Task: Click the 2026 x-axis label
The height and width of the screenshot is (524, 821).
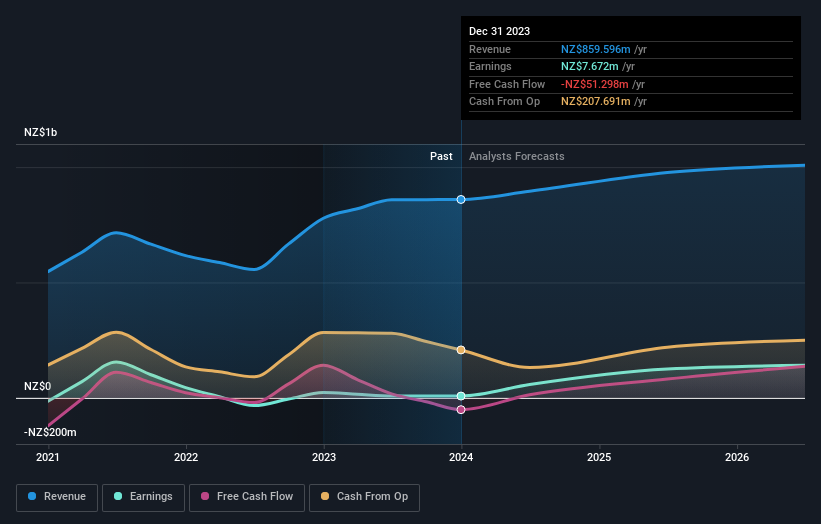Action: point(737,458)
